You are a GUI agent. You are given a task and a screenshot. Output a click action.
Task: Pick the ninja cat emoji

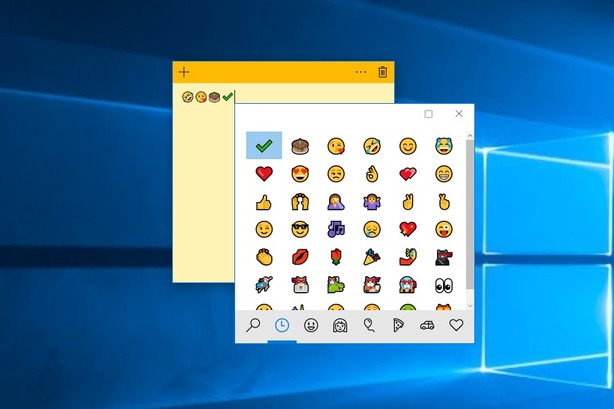(444, 257)
